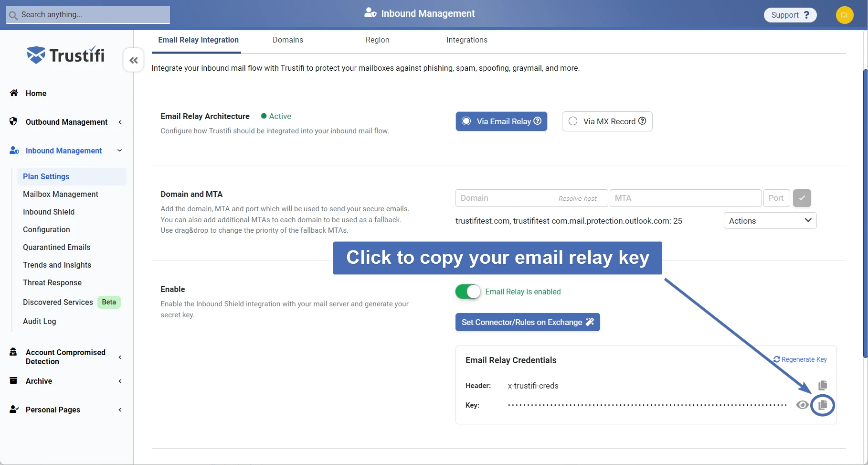Click the Home icon in sidebar
This screenshot has width=868, height=465.
(x=14, y=93)
